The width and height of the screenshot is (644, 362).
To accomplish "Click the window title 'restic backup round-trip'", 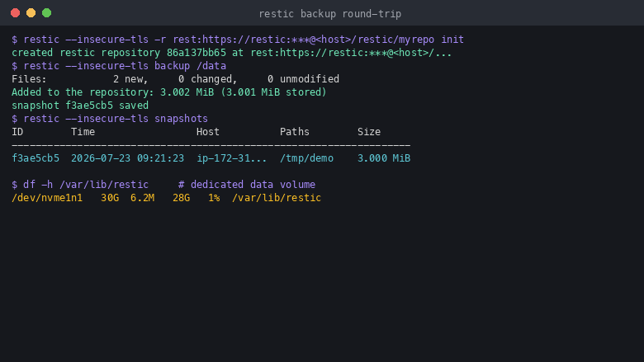I will (x=329, y=14).
